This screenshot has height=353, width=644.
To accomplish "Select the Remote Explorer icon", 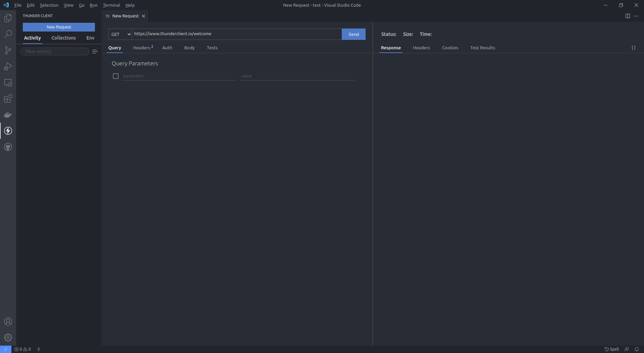I will (x=8, y=83).
